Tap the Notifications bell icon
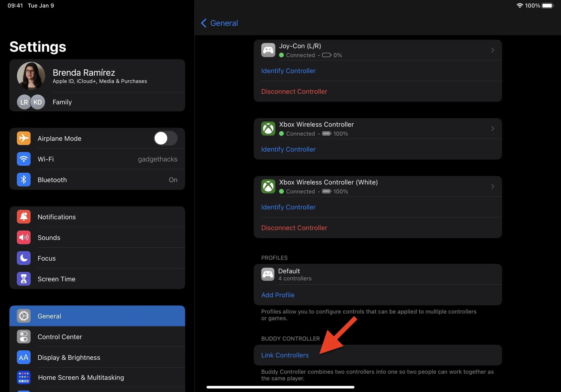 click(x=24, y=217)
